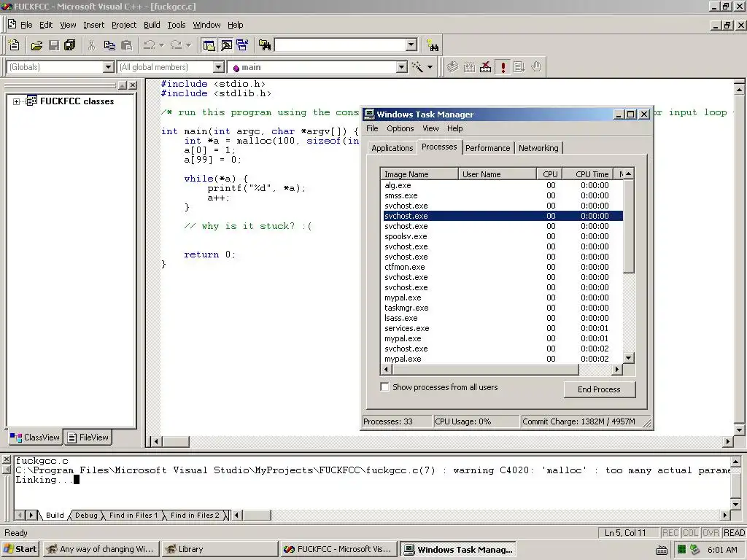
Task: Click the Library taskbar button
Action: click(x=220, y=549)
